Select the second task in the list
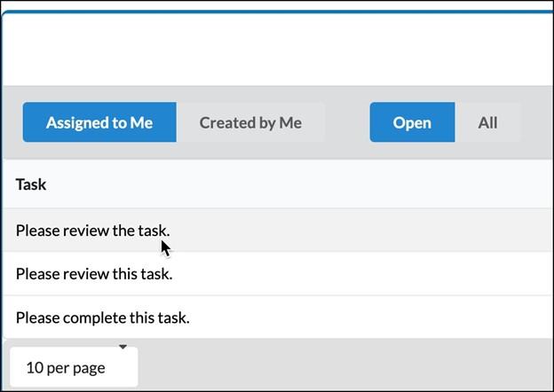The width and height of the screenshot is (554, 392). click(x=278, y=273)
